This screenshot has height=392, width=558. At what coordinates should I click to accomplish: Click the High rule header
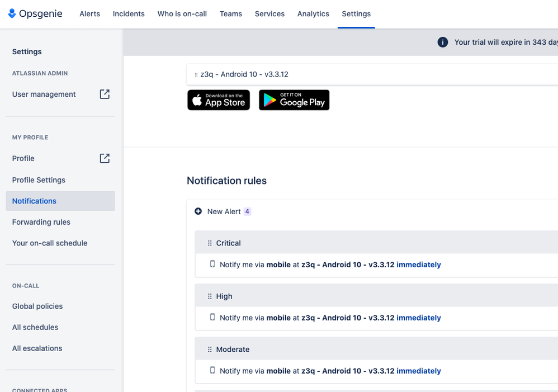[x=376, y=295]
